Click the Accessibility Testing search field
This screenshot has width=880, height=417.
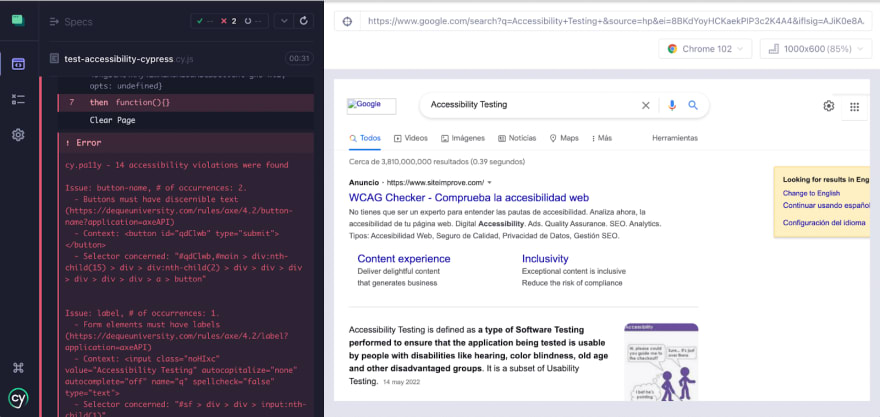(x=530, y=104)
